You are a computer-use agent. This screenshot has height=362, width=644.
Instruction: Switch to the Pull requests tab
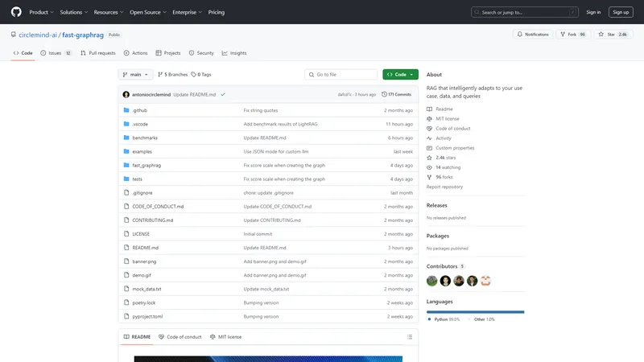pos(98,53)
